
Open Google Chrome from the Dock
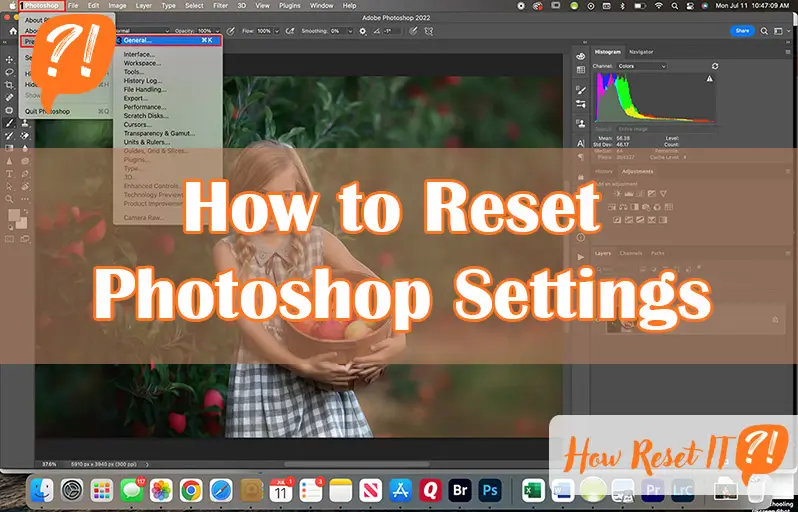pos(191,491)
